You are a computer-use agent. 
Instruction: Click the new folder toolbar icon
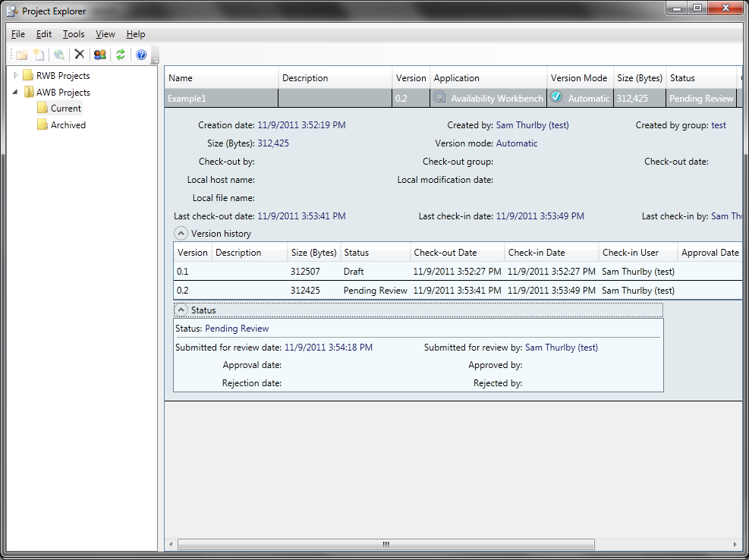21,55
